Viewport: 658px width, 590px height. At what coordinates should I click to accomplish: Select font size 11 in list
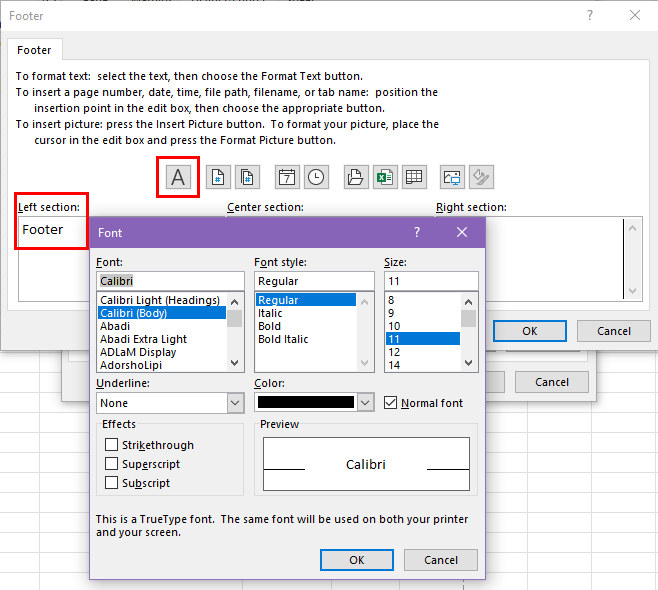(x=423, y=339)
